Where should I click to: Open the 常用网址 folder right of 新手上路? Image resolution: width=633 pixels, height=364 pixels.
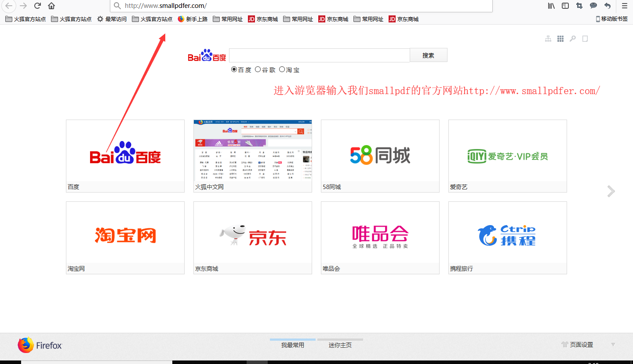228,19
